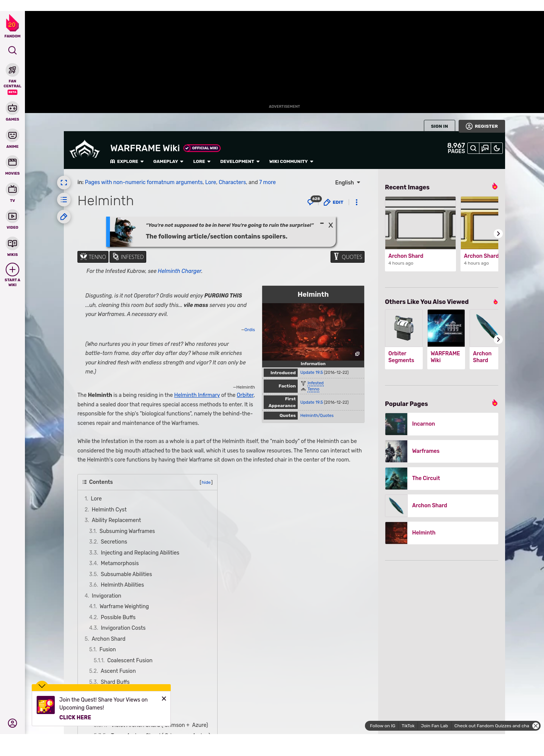
Task: Open the page more-actions three dots
Action: click(356, 202)
